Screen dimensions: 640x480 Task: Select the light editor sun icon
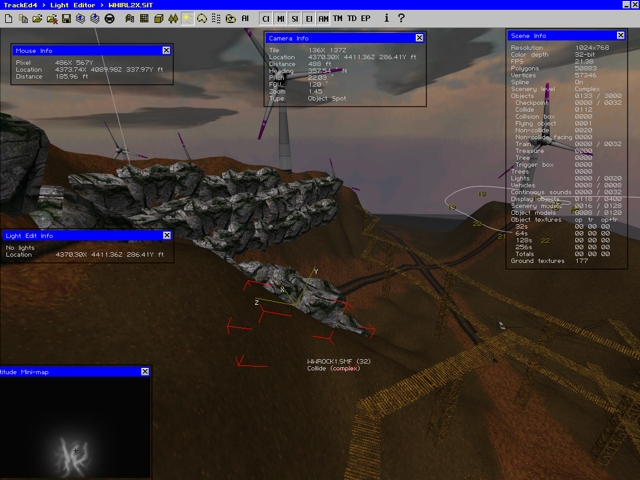[187, 18]
